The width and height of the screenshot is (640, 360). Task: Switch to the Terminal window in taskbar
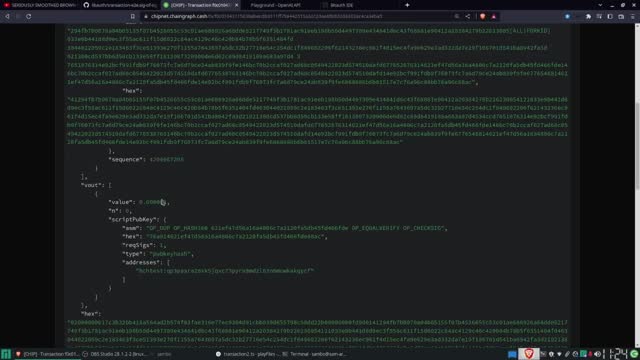pos(314,354)
